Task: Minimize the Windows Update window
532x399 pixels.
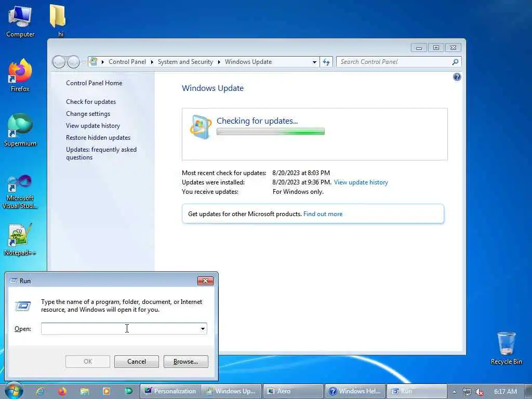Action: tap(419, 47)
